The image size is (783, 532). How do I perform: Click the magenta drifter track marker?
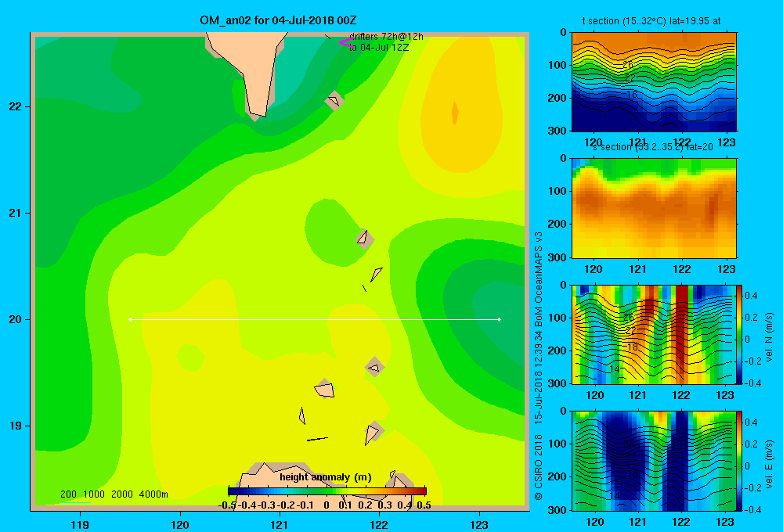(346, 42)
